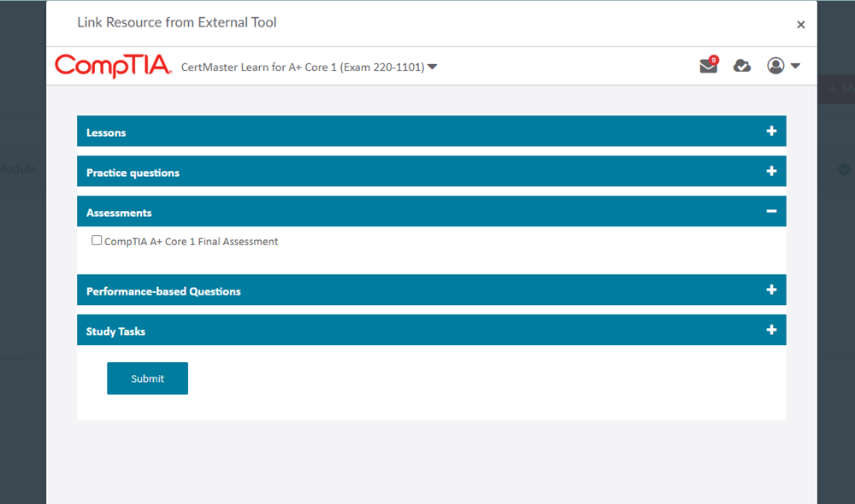Open the course selector dropdown arrow
The height and width of the screenshot is (504, 855).
tap(433, 67)
